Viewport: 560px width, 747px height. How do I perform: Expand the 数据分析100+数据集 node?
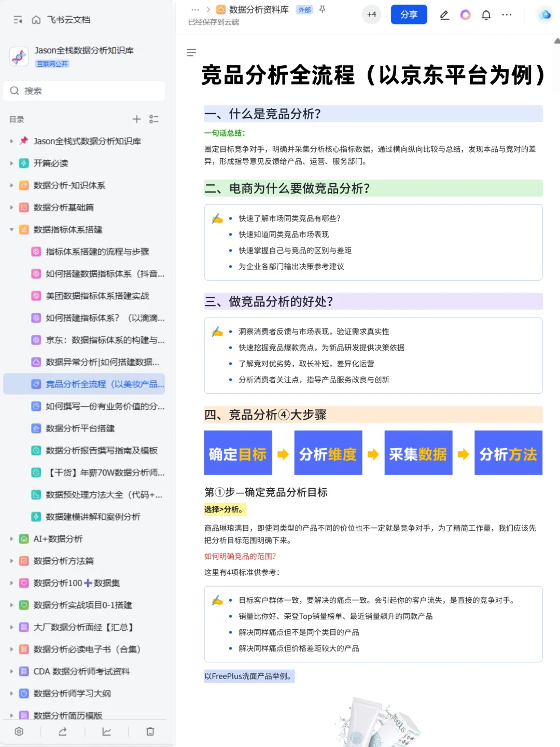click(x=11, y=583)
